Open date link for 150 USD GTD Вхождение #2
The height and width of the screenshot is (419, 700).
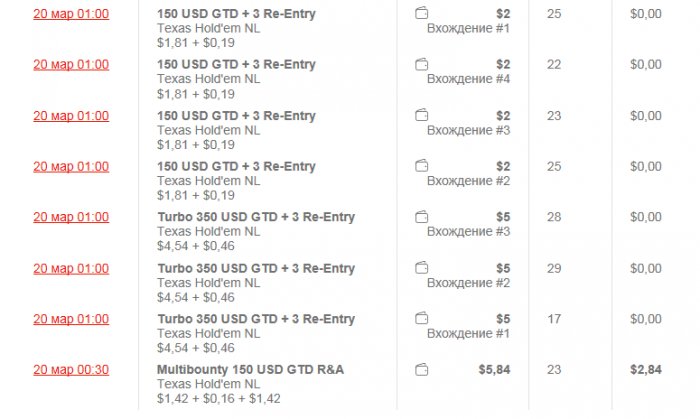tap(71, 167)
